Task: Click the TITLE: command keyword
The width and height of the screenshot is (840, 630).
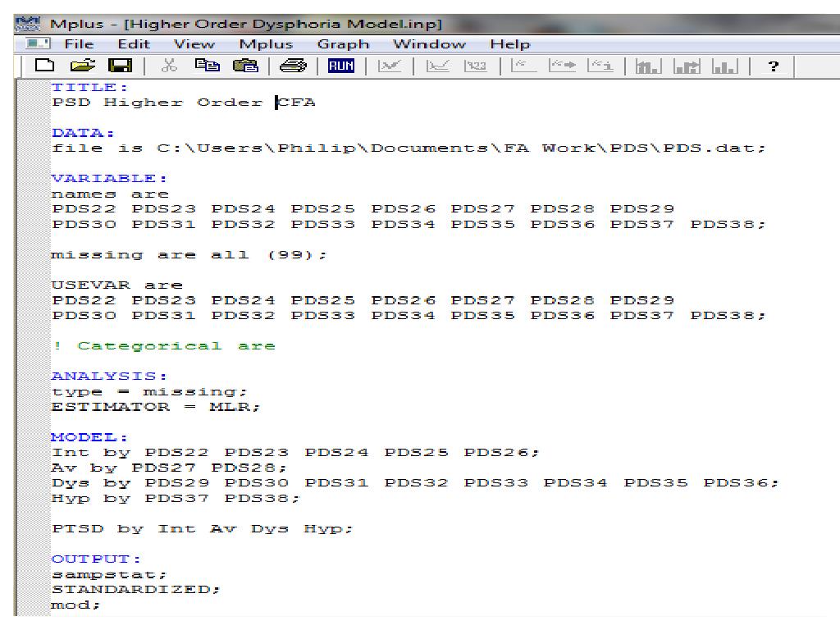Action: point(89,87)
